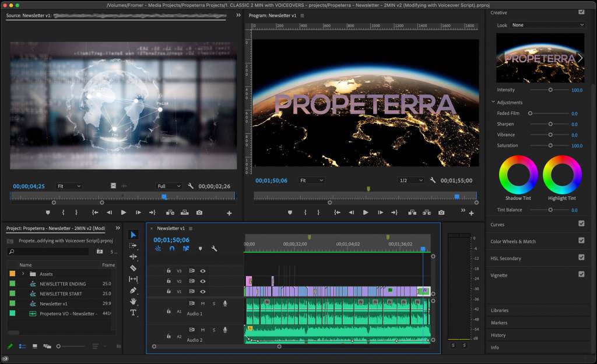Click Creative Cloud icon in status bar
Screen dimensions: 597x364
[5, 359]
